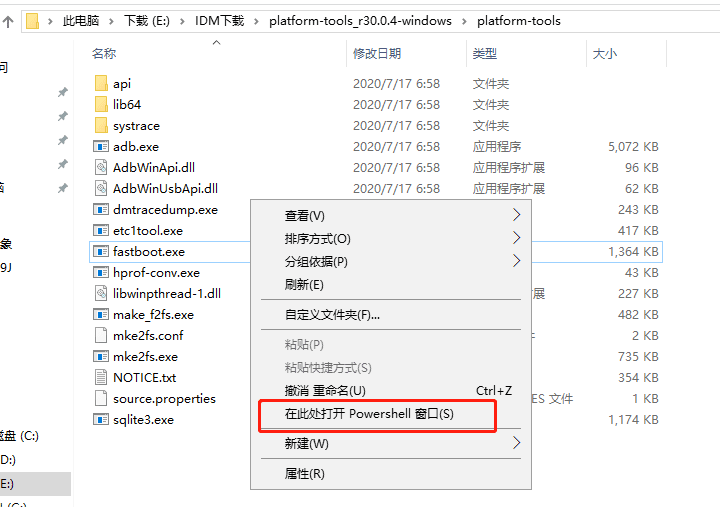This screenshot has height=507, width=720.
Task: Expand the 排序方式(O) submenu arrow
Action: coord(516,239)
